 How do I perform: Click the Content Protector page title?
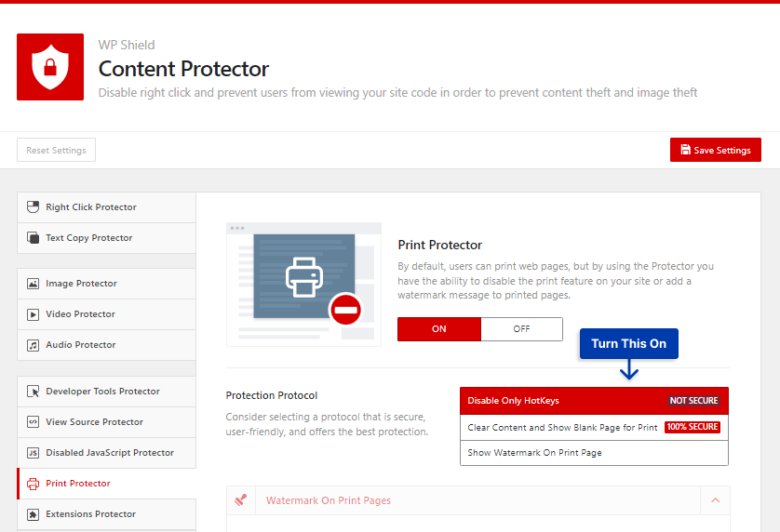tap(183, 69)
